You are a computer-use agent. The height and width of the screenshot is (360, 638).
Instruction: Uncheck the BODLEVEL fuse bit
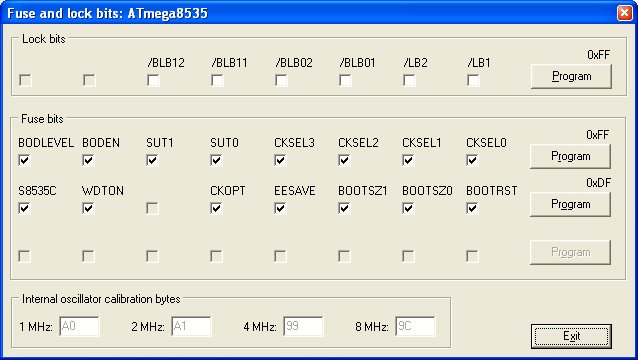tap(24, 160)
